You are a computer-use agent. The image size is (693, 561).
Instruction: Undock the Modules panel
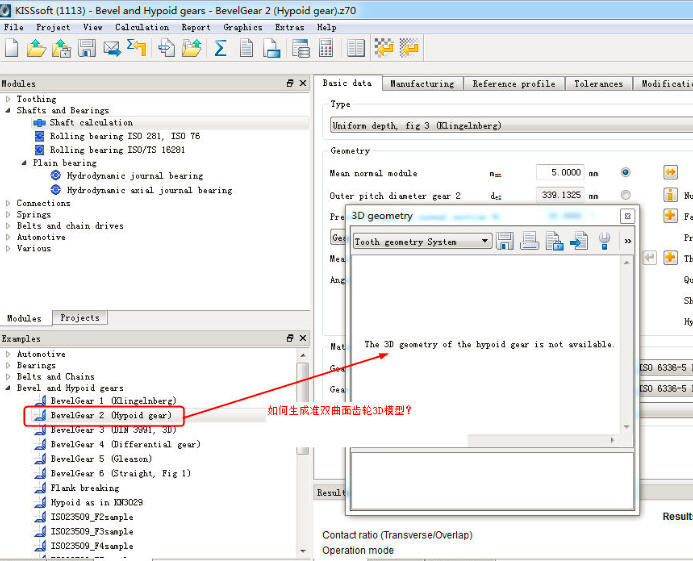(x=290, y=83)
